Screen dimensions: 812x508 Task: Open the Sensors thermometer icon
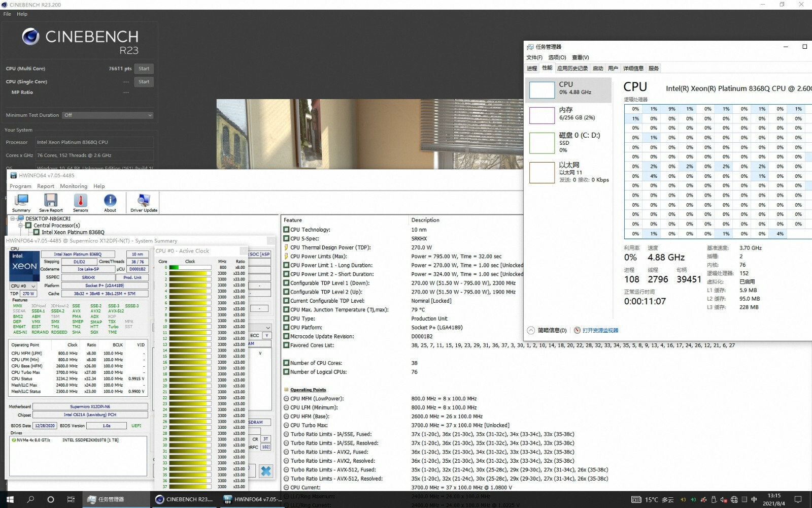[x=80, y=203]
